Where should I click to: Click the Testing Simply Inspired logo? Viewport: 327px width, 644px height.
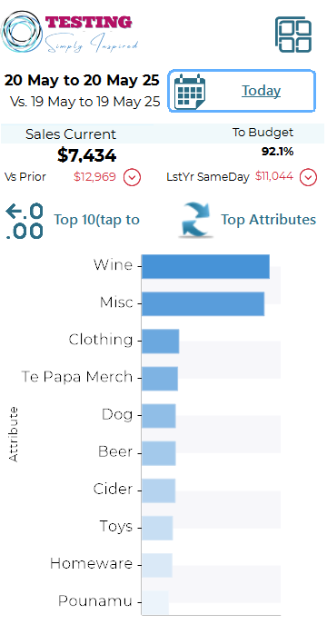click(70, 33)
